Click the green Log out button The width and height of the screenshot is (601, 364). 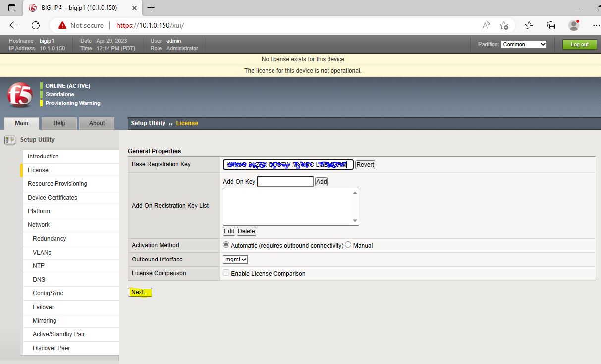[x=579, y=44]
